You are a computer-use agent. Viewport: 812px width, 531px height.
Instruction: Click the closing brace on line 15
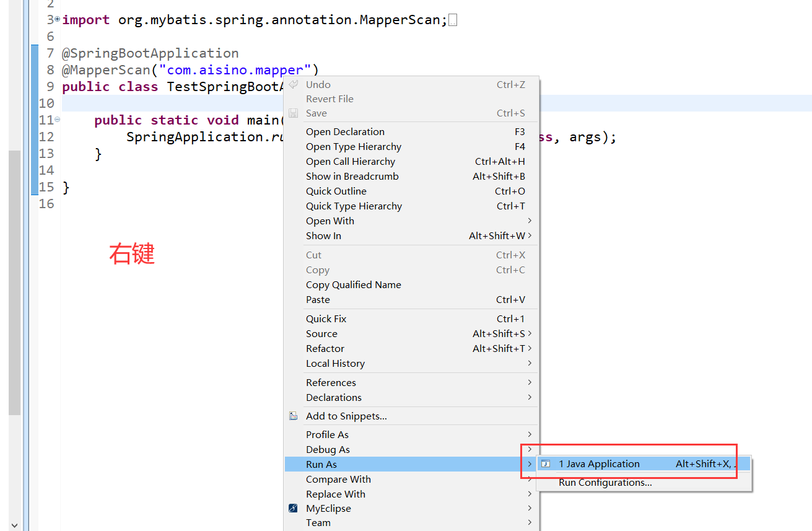click(x=66, y=187)
